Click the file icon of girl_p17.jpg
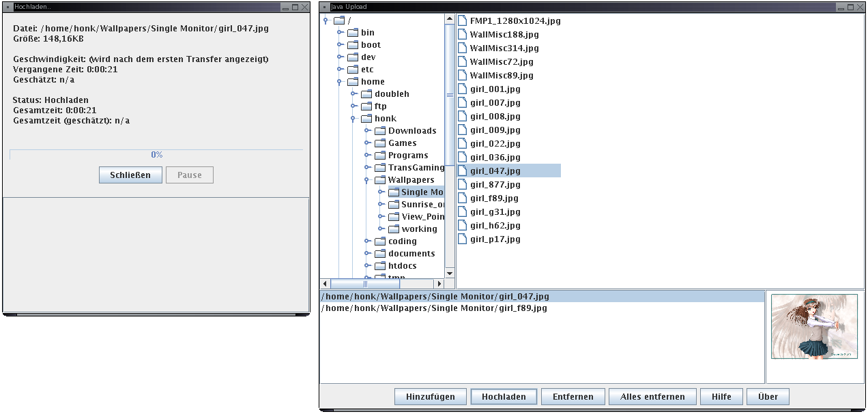 point(462,239)
